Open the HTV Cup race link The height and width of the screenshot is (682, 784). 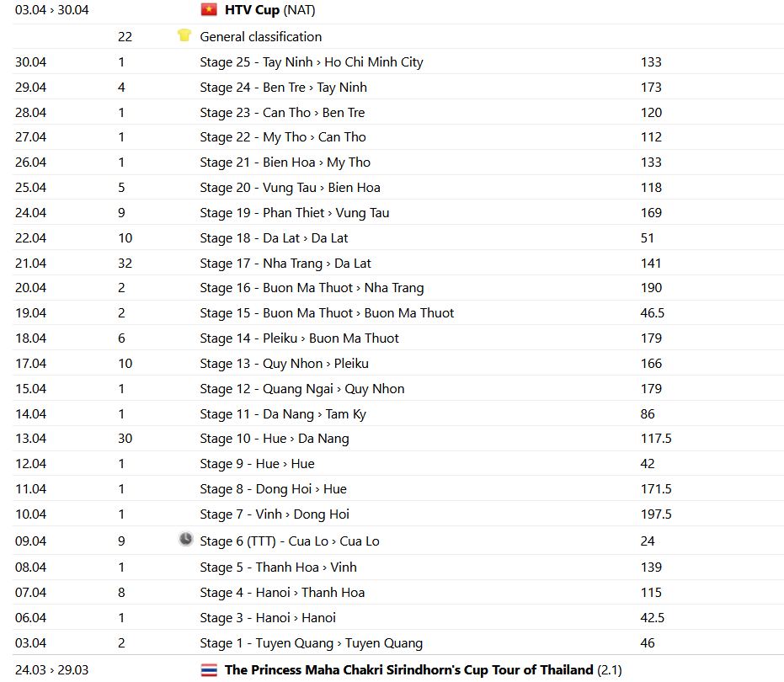253,10
